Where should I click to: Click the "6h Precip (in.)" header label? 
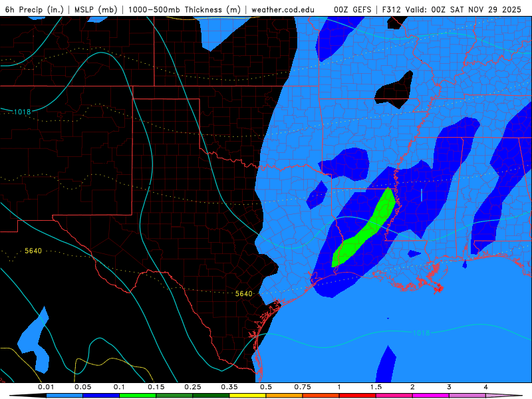click(35, 9)
